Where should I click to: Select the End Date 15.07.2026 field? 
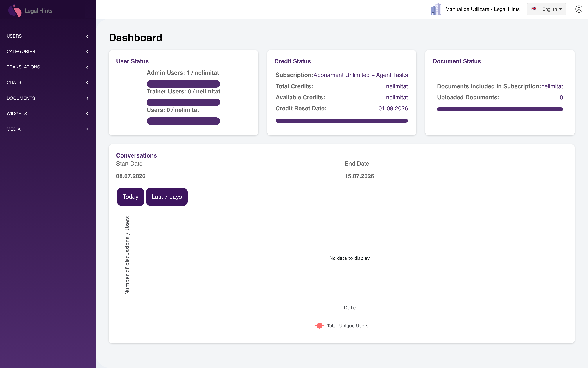pyautogui.click(x=359, y=176)
